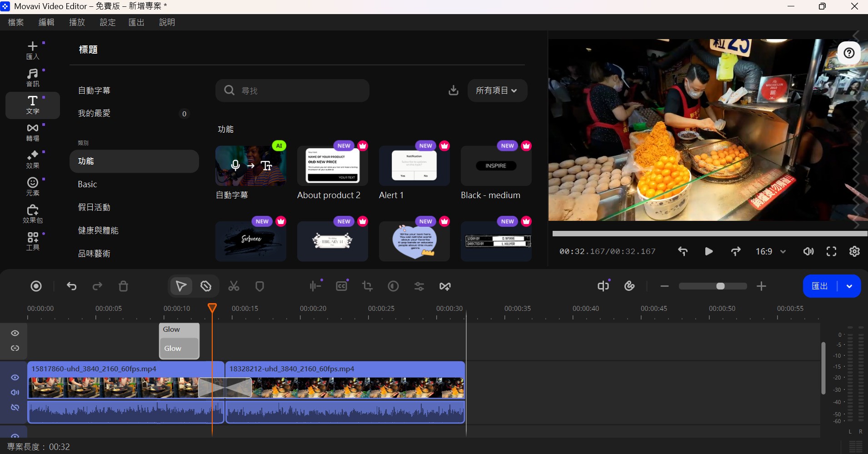Toggle track link on the main video track

[15, 407]
